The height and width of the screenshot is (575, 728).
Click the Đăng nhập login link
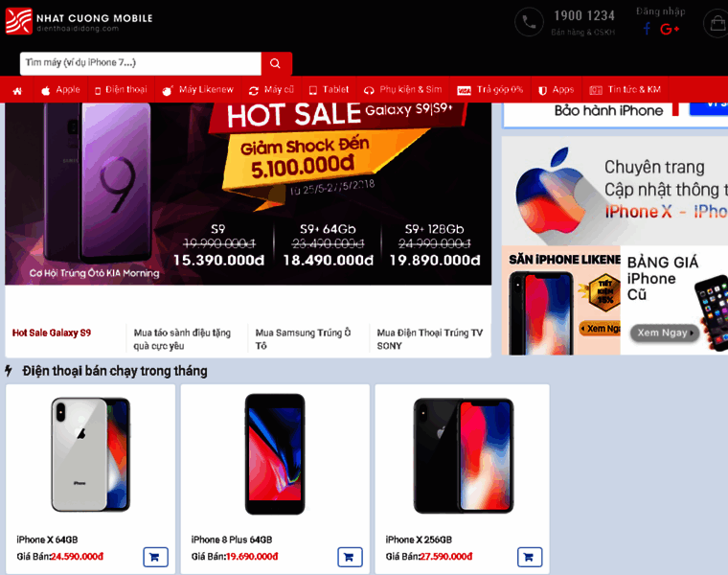coord(660,11)
